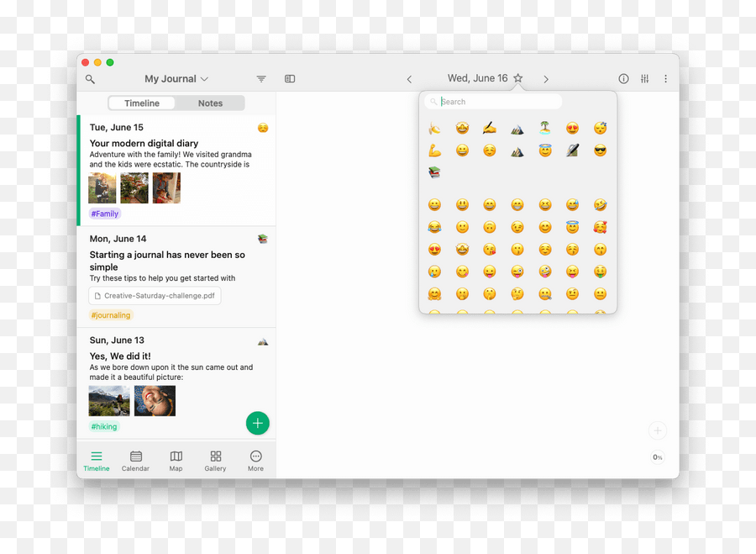Open the My Journal dropdown
The height and width of the screenshot is (554, 756).
(x=176, y=78)
